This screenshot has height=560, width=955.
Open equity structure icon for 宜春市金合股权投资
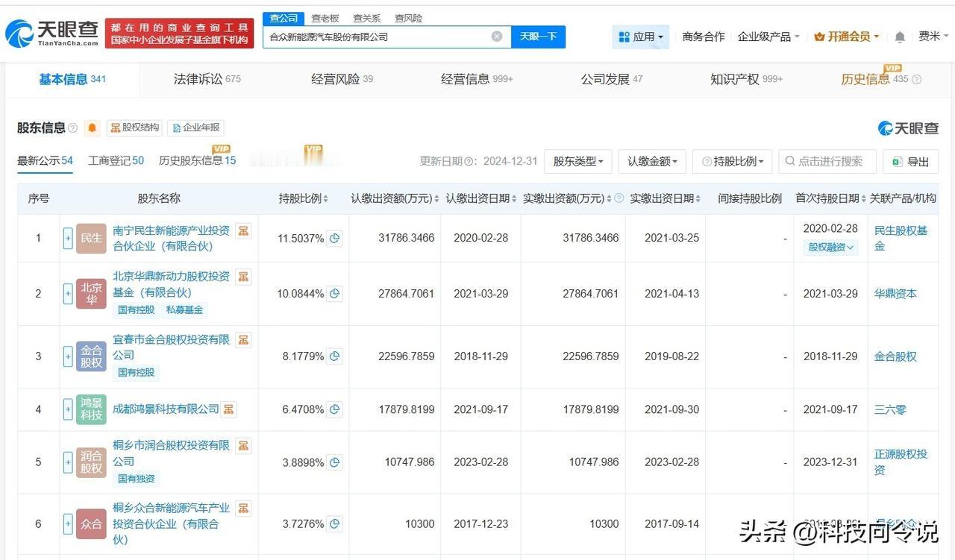(x=243, y=340)
